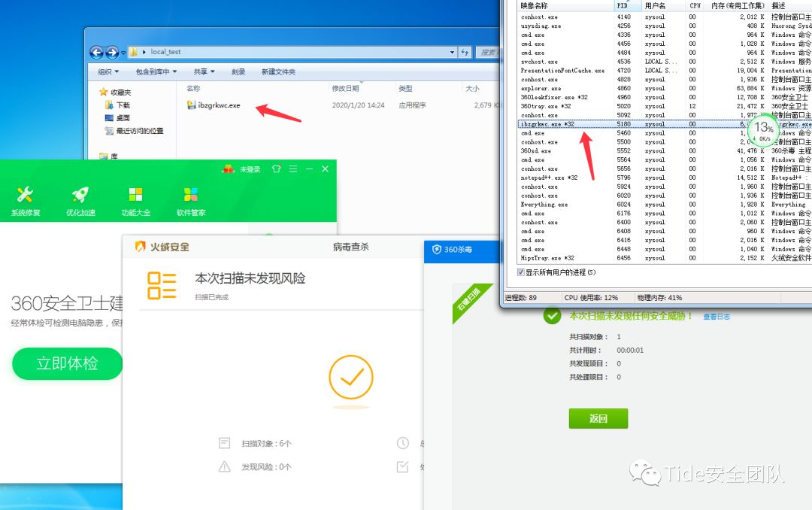Click the checkmark document icon in Huorong results

click(x=402, y=466)
